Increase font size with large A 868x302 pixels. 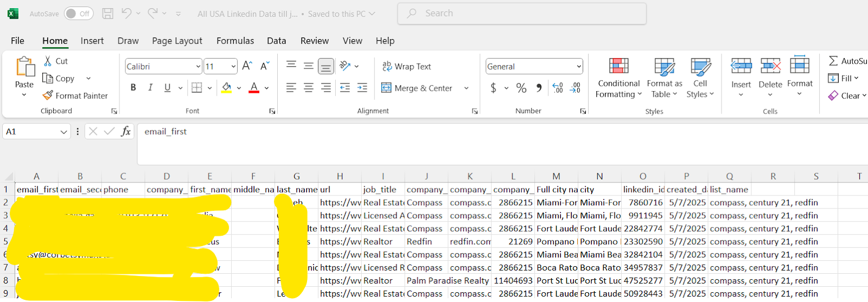tap(247, 66)
